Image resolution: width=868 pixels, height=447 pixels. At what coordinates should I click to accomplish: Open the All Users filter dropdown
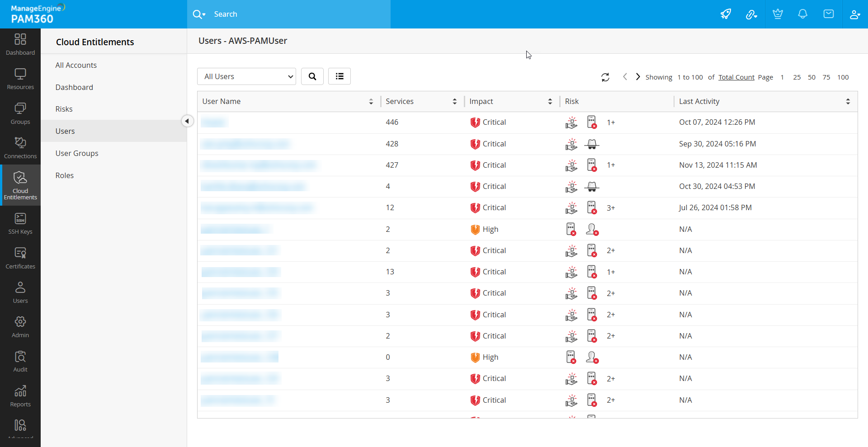(246, 76)
